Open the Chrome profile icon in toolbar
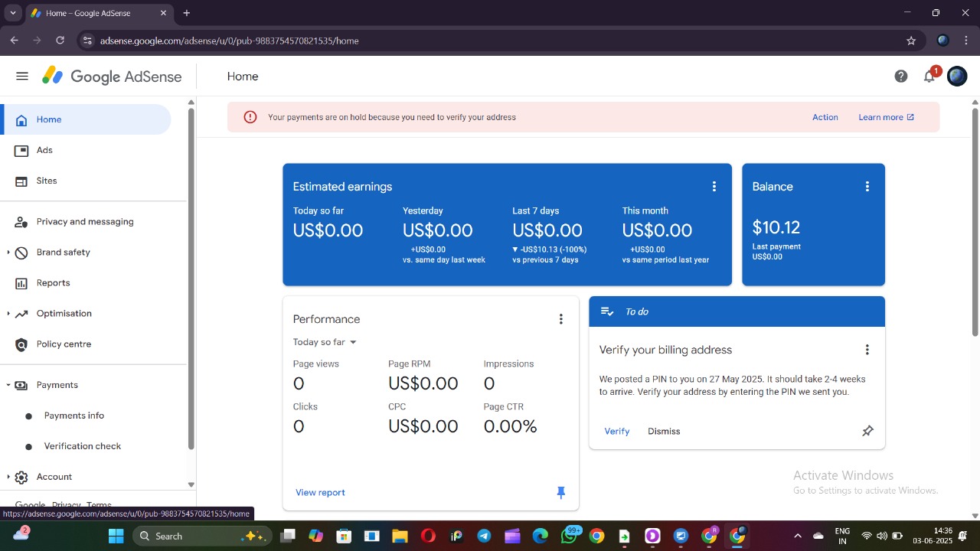Screen dimensions: 980x551 (943, 41)
